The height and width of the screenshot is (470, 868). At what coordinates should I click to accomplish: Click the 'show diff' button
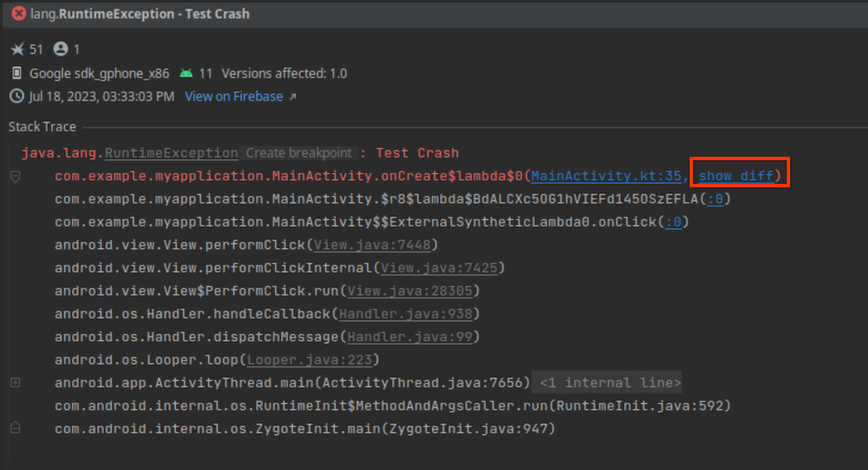click(x=737, y=175)
